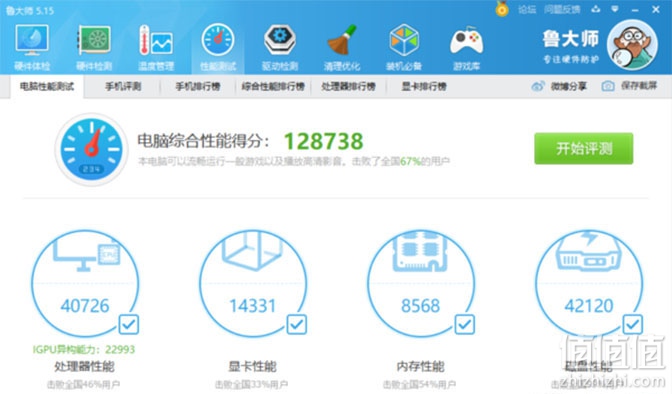Uncheck the processor performance checkbox
The height and width of the screenshot is (394, 672).
129,325
